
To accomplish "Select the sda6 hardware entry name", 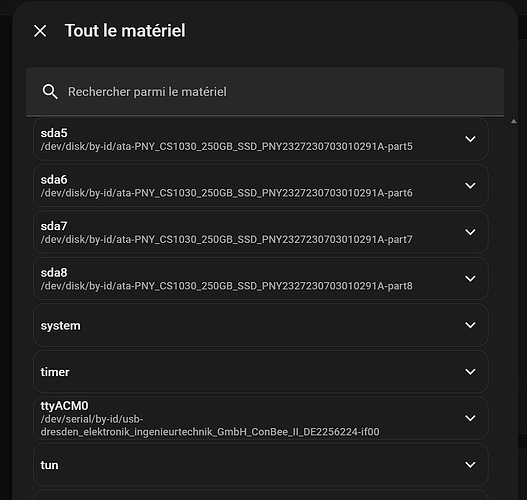I will point(54,180).
